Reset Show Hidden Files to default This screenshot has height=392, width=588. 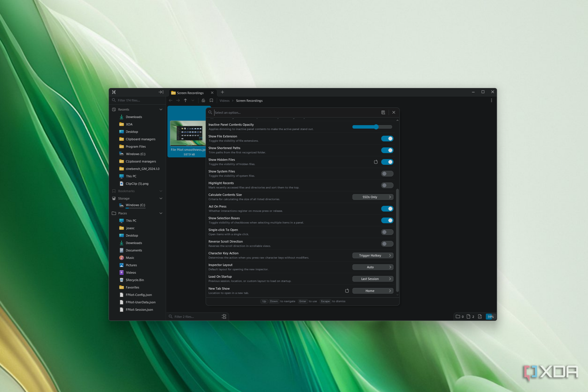pyautogui.click(x=376, y=162)
